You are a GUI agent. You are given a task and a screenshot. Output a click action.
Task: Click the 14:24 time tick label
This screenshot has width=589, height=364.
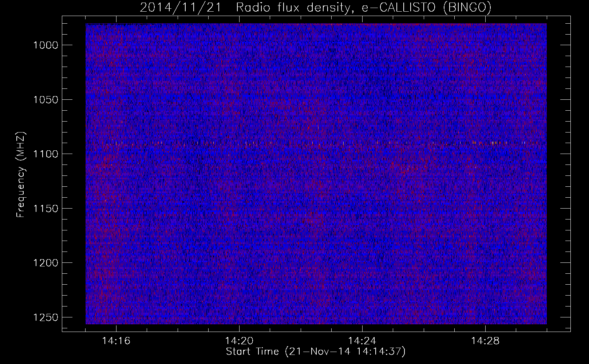[x=362, y=341]
